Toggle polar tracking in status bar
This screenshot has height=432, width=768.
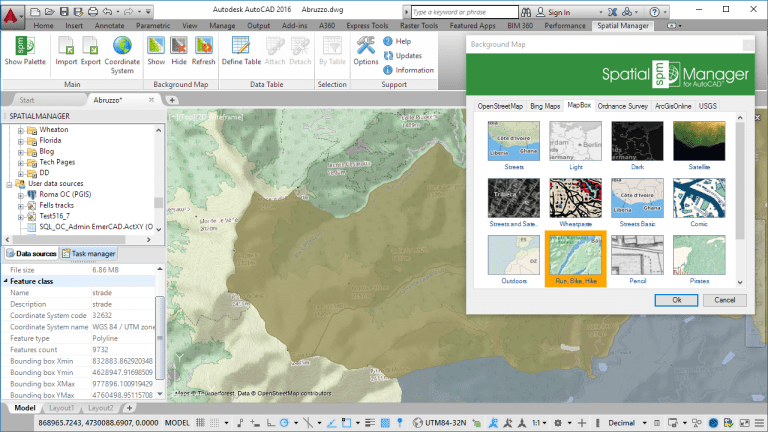click(284, 423)
